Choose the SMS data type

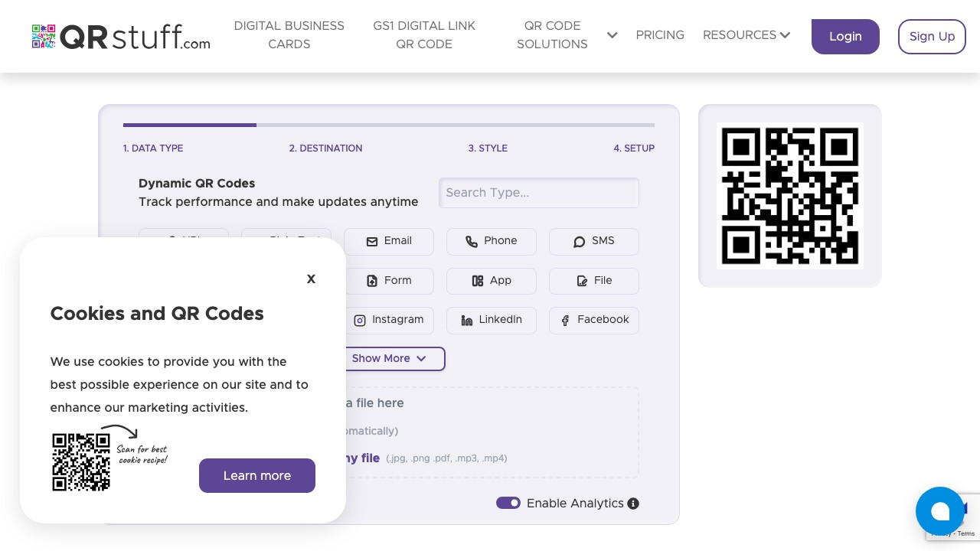coord(594,241)
